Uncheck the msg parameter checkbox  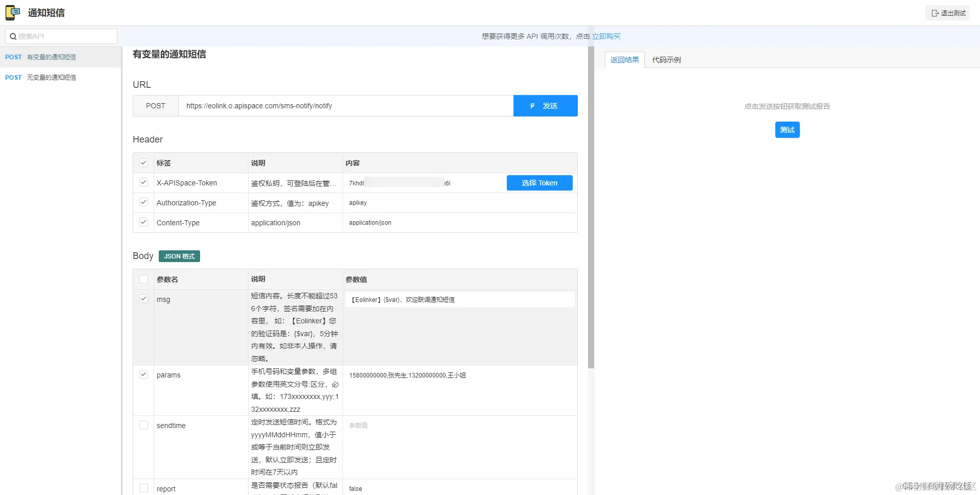click(x=143, y=299)
